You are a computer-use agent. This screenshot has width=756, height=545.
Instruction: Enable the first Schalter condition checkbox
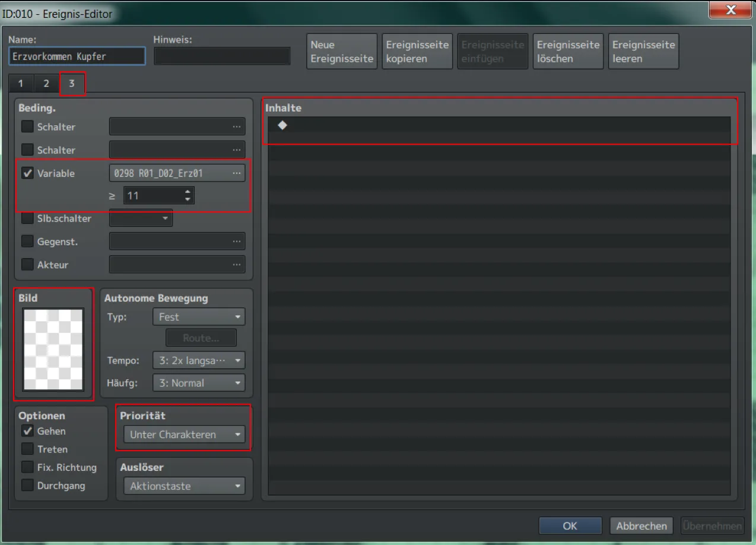pos(27,126)
